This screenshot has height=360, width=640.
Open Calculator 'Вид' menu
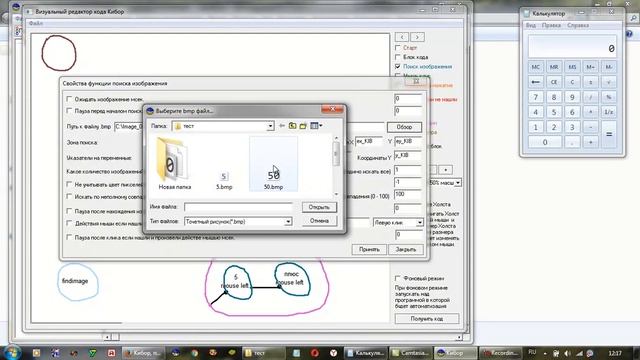pos(531,25)
